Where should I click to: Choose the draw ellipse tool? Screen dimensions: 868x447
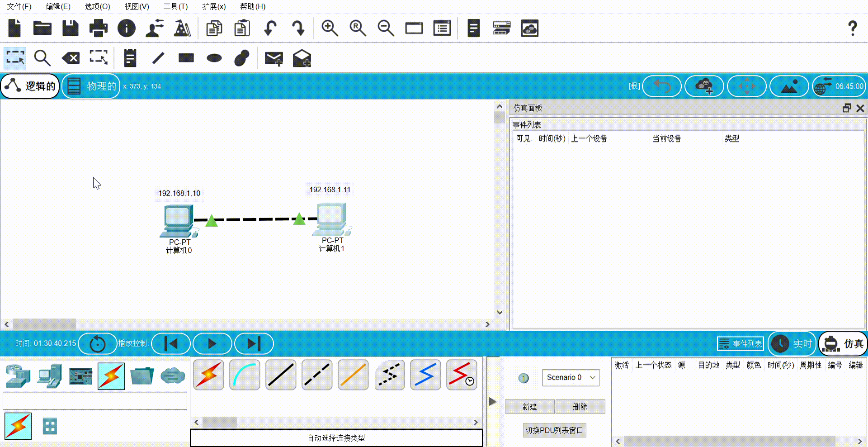point(214,58)
